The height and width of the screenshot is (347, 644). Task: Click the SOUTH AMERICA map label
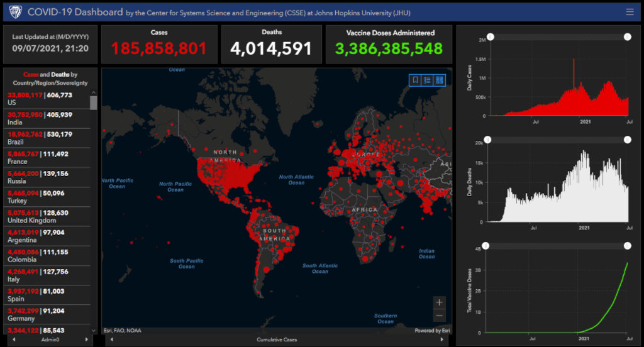(274, 234)
